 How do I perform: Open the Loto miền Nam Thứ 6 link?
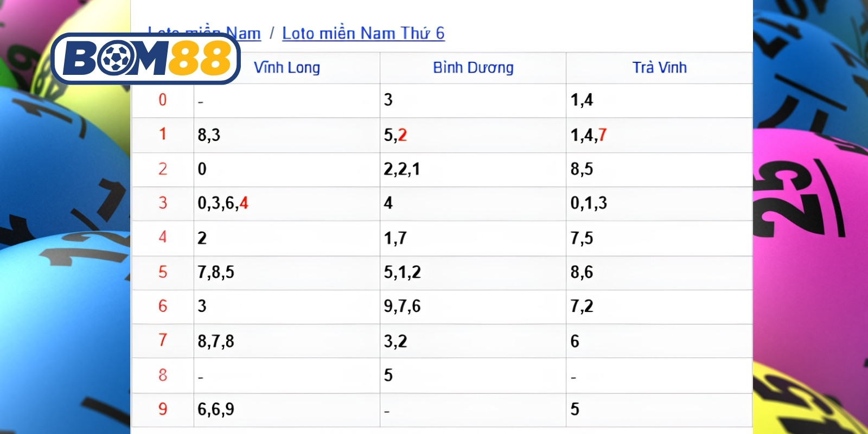point(363,33)
